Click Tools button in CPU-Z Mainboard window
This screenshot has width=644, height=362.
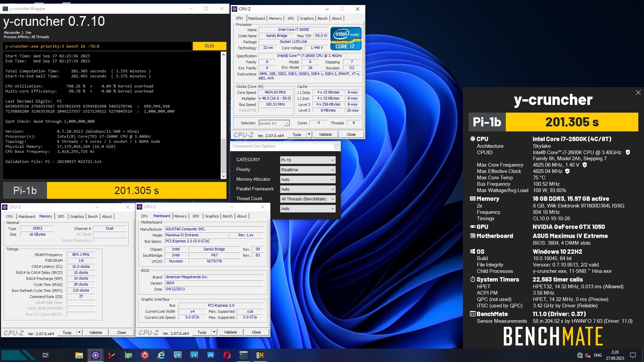pos(202,332)
